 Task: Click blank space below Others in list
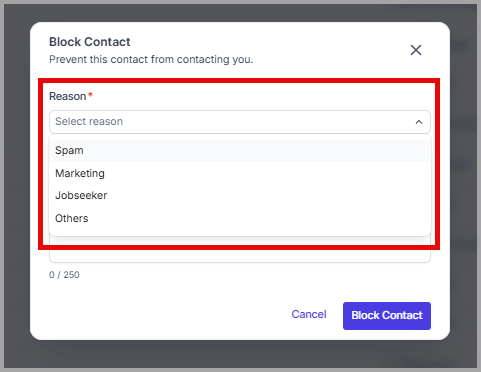tap(240, 232)
